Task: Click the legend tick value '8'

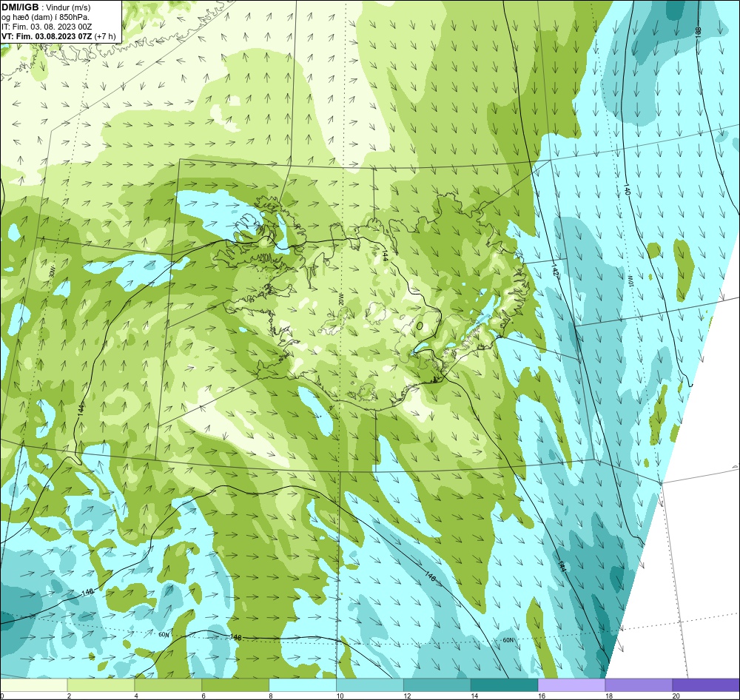Action: [270, 696]
